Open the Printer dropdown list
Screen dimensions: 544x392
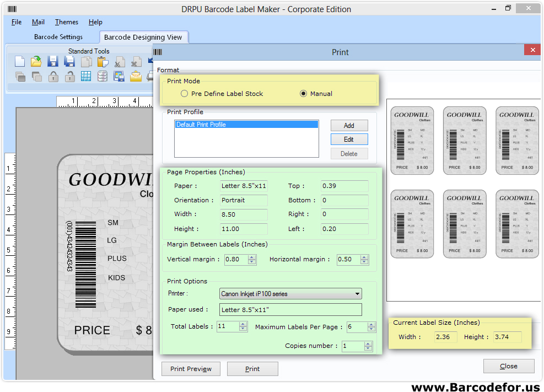coord(358,294)
